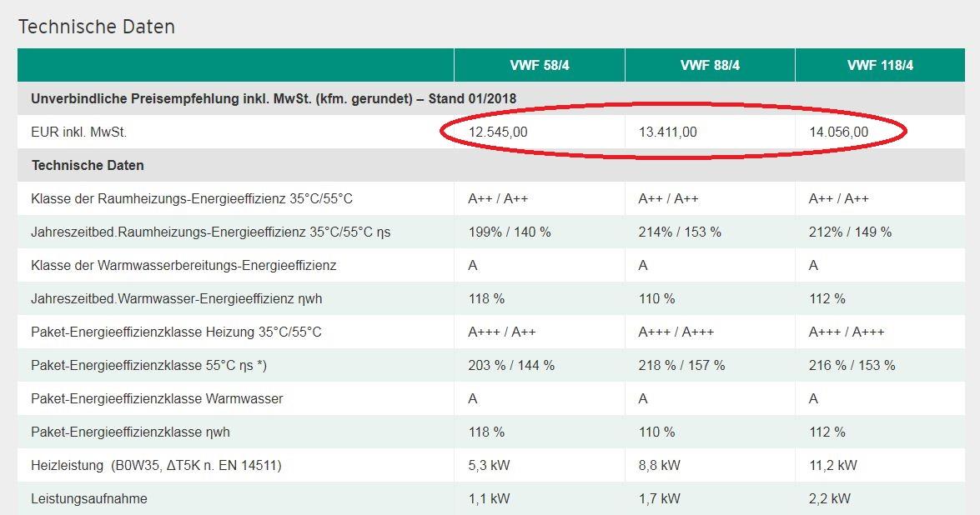Select 112 % in the Paket-Energieeffizienzklasse ηwh row
980x515 pixels.
tap(827, 432)
